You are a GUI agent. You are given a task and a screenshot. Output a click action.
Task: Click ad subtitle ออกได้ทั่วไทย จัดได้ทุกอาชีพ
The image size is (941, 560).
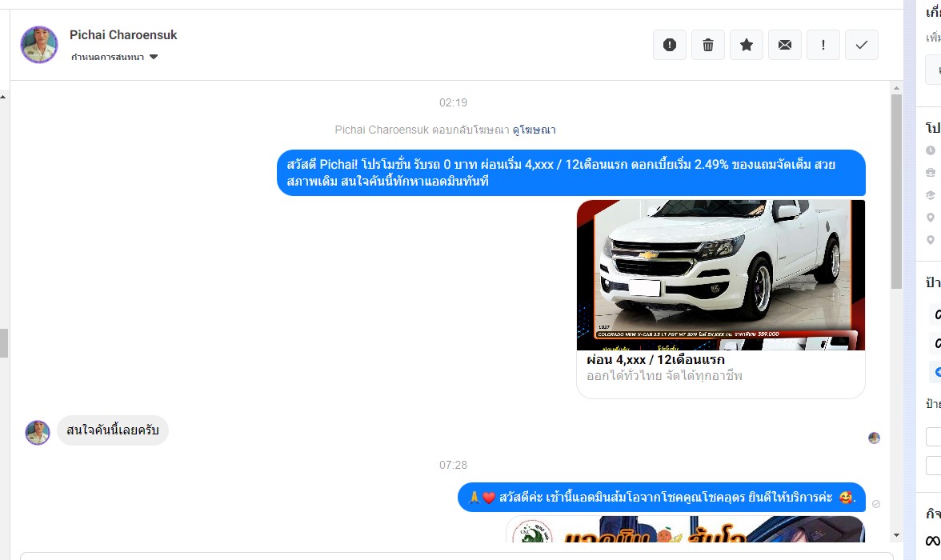[x=664, y=376]
